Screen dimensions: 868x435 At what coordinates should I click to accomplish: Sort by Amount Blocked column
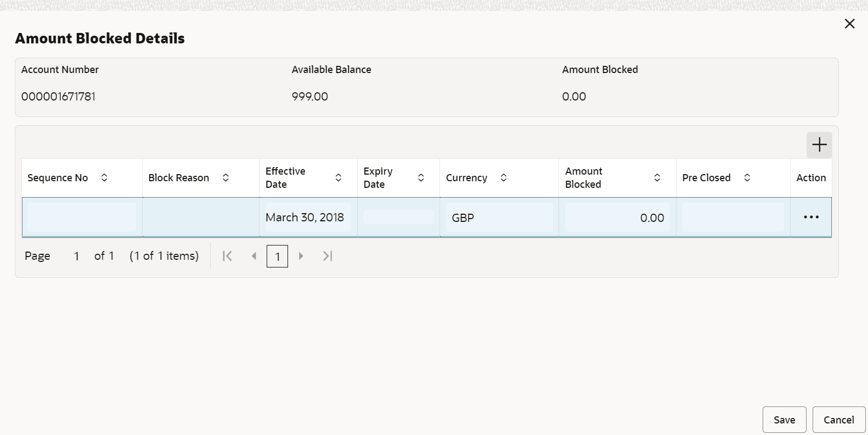pyautogui.click(x=657, y=177)
